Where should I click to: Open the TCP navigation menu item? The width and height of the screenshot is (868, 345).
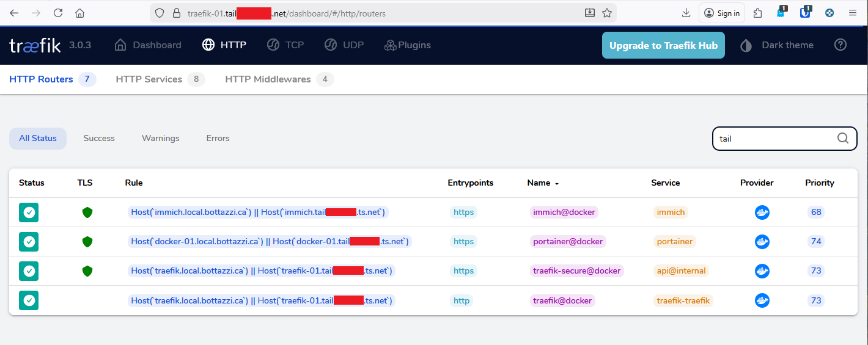point(285,45)
